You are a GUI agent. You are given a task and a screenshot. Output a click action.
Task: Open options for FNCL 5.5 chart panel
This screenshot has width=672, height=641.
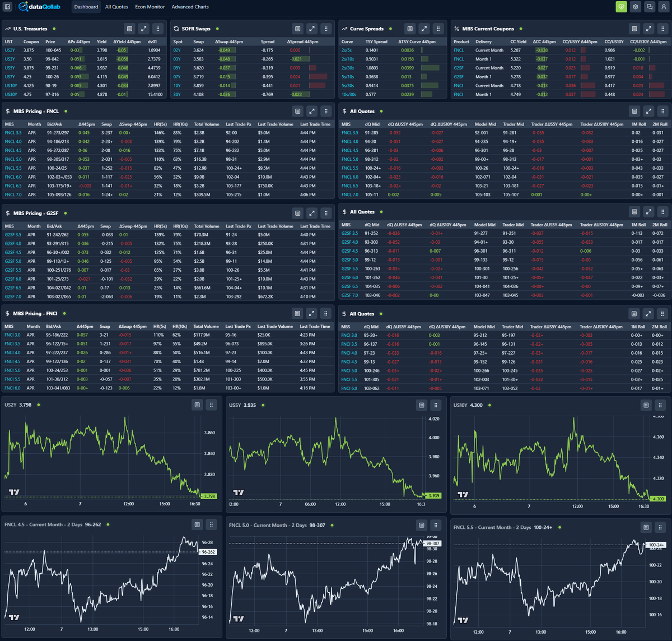(x=646, y=527)
